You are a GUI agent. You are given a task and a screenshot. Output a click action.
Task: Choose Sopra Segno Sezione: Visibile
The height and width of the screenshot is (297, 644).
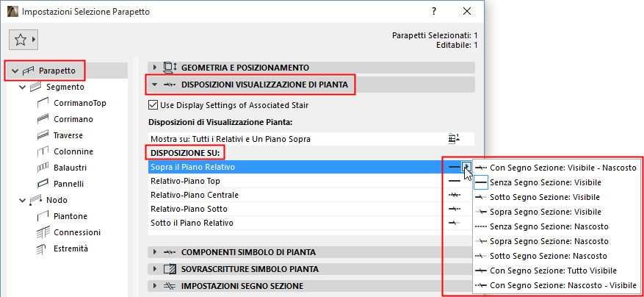click(x=556, y=212)
